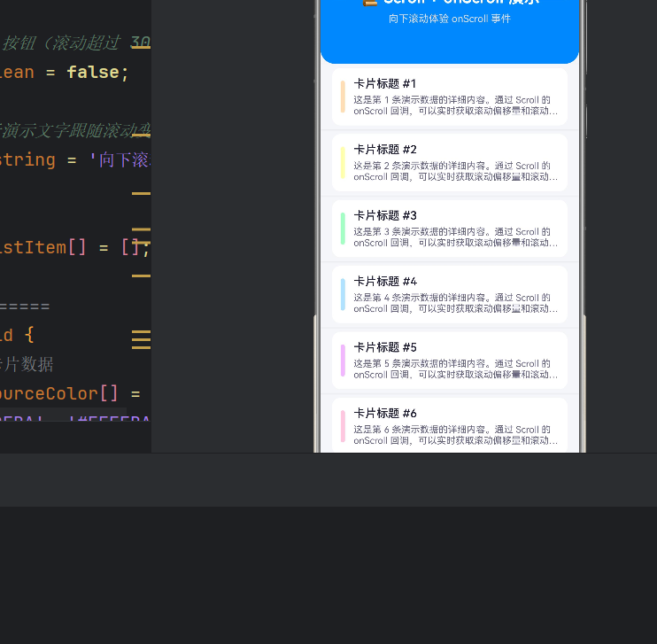Screen dimensions: 657x644
Task: Open card titled 卡片标题 #3
Action: pyautogui.click(x=450, y=229)
